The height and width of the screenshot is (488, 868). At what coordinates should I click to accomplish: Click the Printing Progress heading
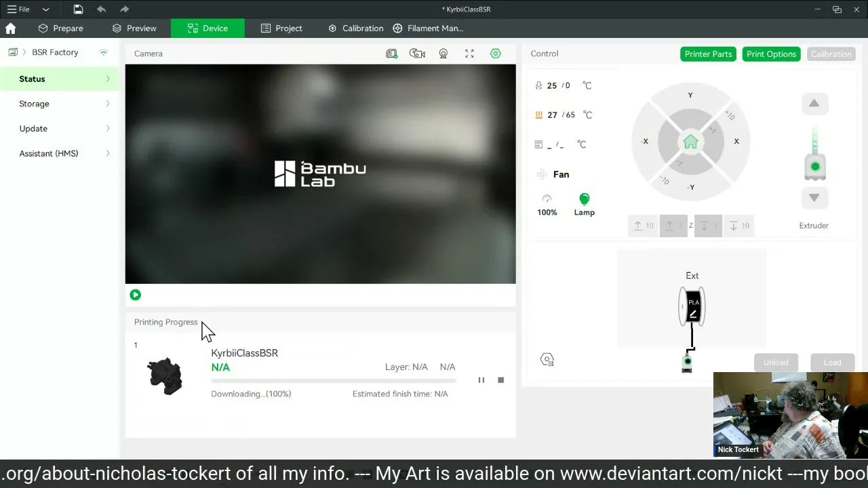pyautogui.click(x=166, y=322)
